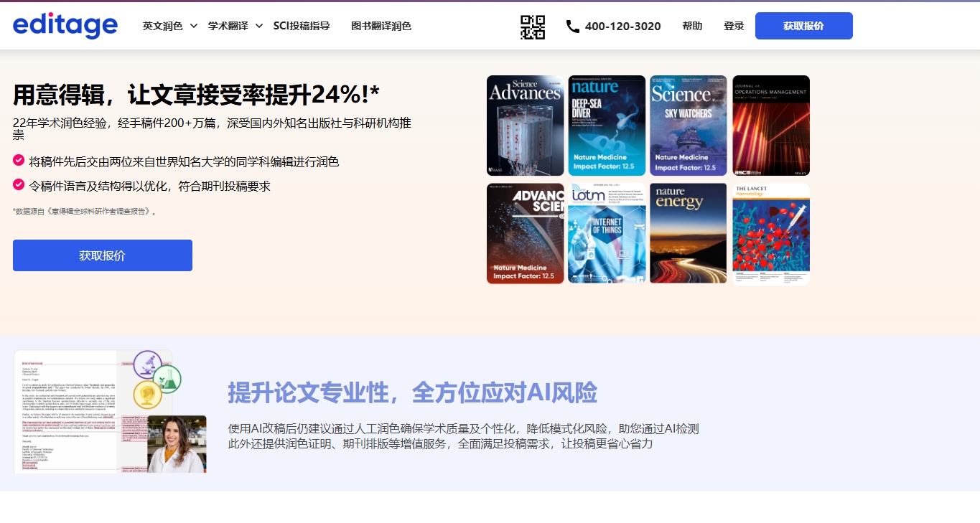Image resolution: width=980 pixels, height=523 pixels.
Task: Click the editage logo
Action: tap(65, 26)
